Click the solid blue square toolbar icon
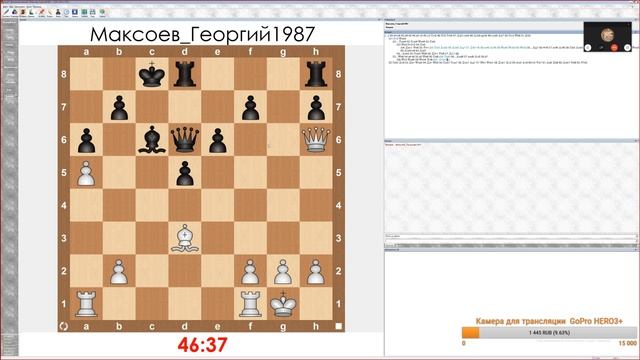Screen dimensions: 640x360 click(x=75, y=12)
